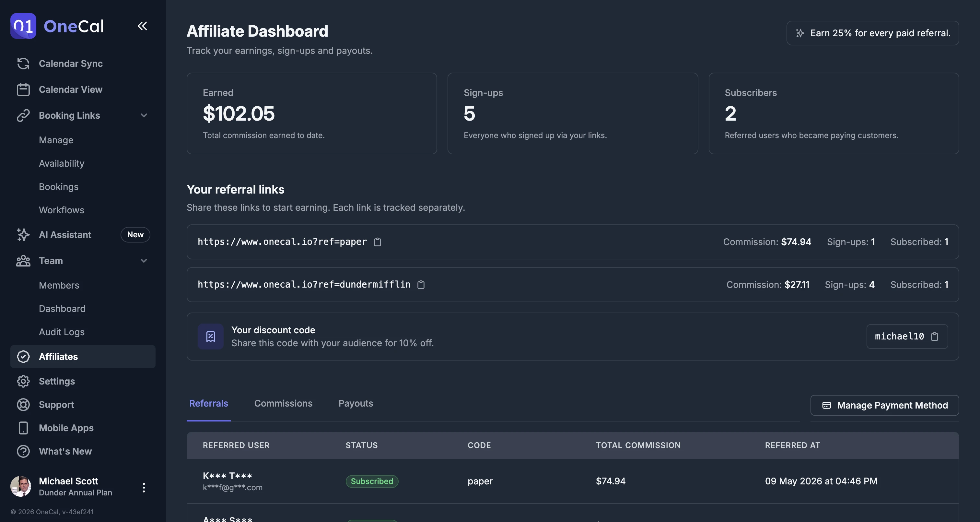Viewport: 980px width, 522px height.
Task: Click the OneCal logo icon
Action: point(23,26)
